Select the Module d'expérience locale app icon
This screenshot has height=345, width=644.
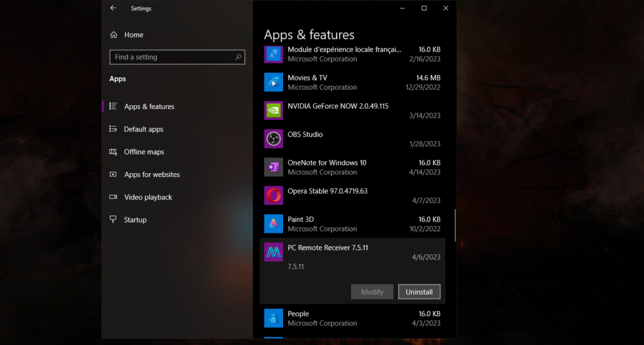[274, 54]
